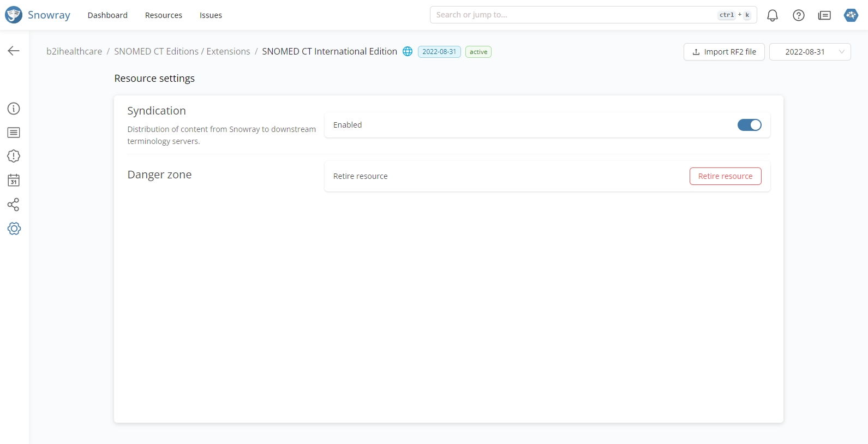Open the share sidebar icon
Viewport: 868px width, 444px height.
coord(14,205)
